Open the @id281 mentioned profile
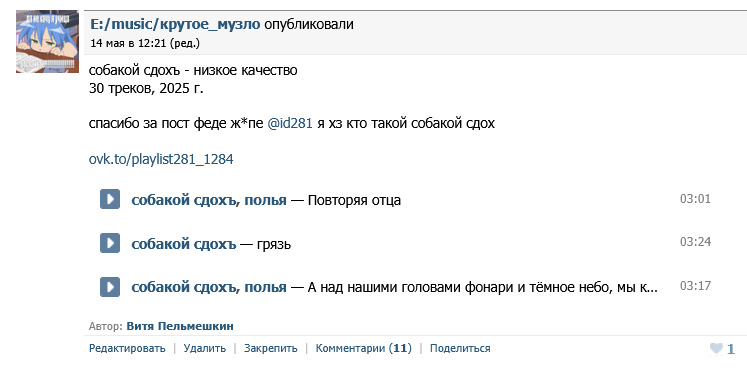The width and height of the screenshot is (747, 368). tap(290, 124)
